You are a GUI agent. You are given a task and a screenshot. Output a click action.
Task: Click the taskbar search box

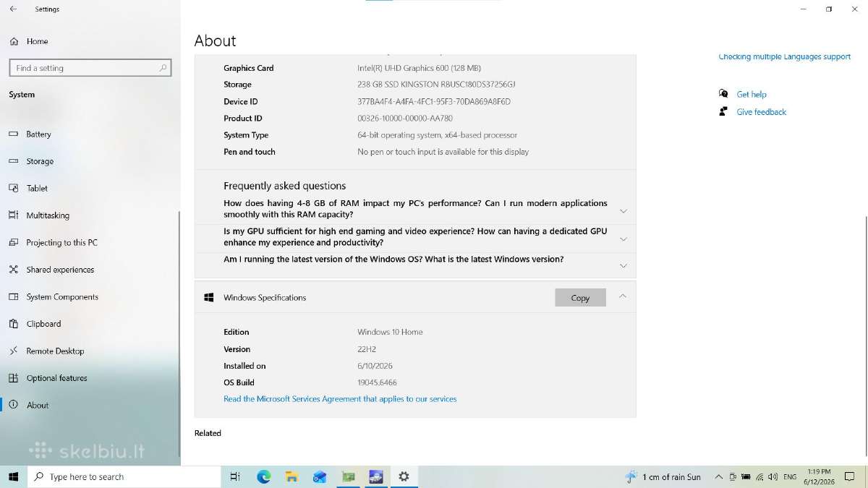[x=124, y=476]
